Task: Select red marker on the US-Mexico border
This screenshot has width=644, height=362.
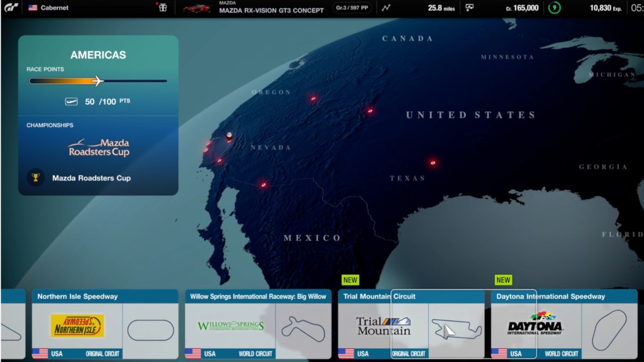Action: [264, 185]
